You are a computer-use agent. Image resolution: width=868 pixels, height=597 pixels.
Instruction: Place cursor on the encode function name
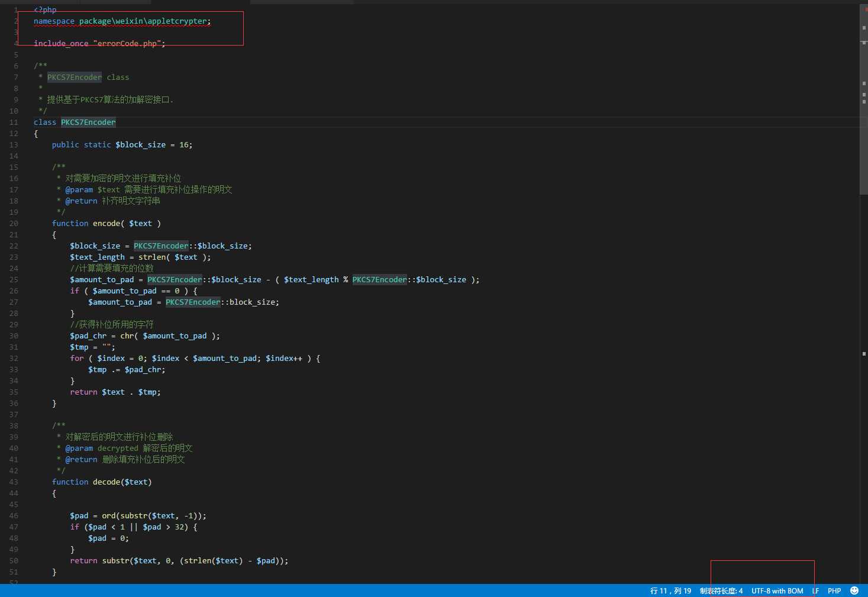(x=107, y=224)
